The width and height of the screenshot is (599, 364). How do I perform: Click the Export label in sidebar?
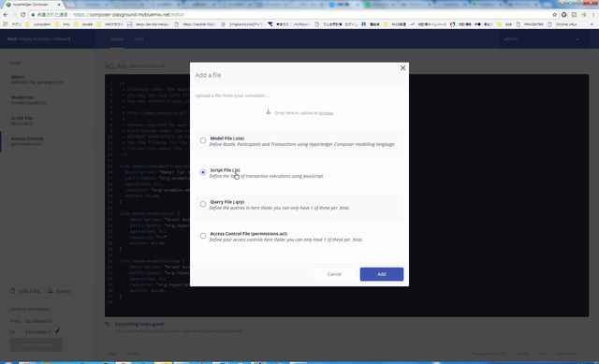64,291
